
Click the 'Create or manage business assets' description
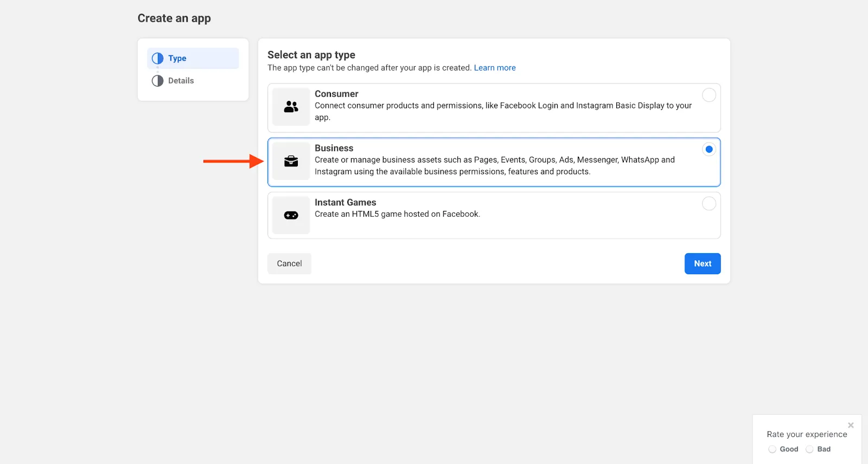tap(495, 166)
